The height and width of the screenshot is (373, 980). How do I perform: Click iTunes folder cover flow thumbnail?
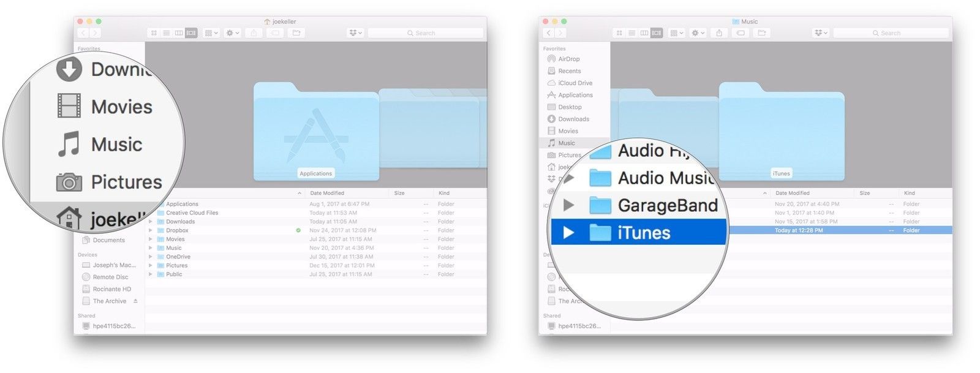pos(782,131)
